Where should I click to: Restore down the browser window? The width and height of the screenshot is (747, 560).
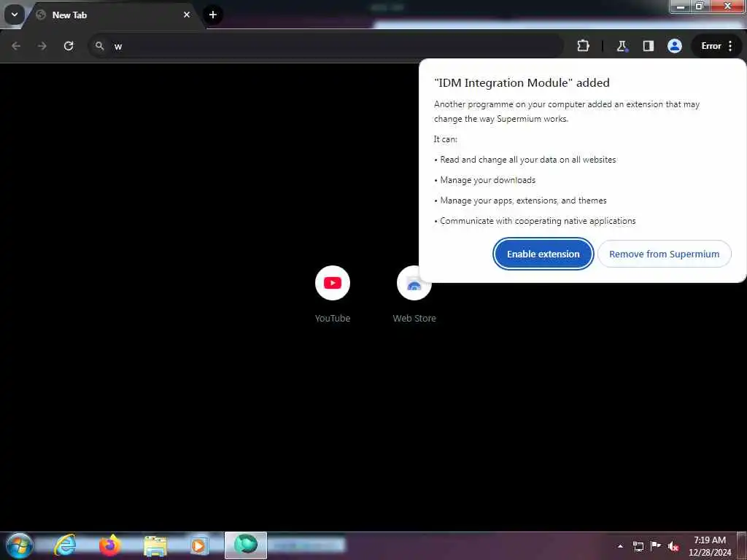click(x=700, y=6)
